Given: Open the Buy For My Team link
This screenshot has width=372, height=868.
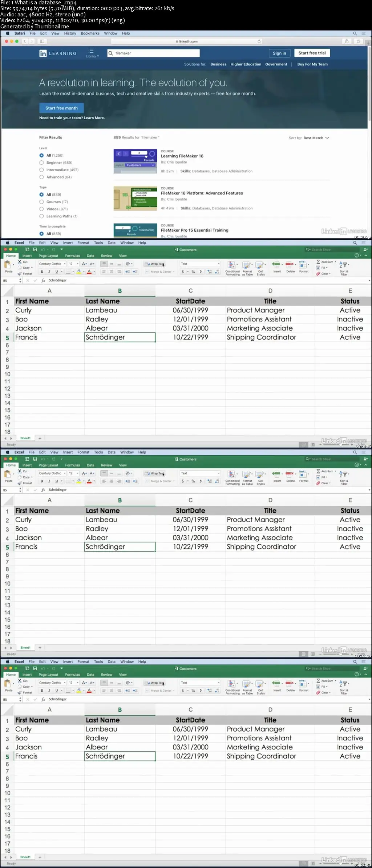Looking at the screenshot, I should (x=312, y=64).
